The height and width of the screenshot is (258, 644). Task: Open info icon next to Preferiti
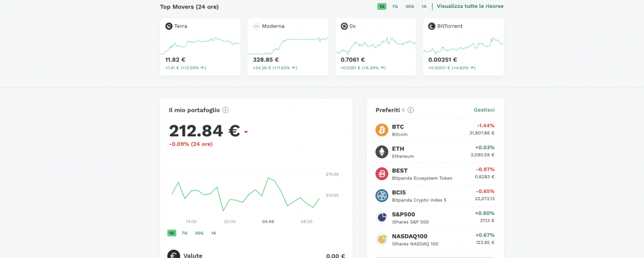(411, 110)
